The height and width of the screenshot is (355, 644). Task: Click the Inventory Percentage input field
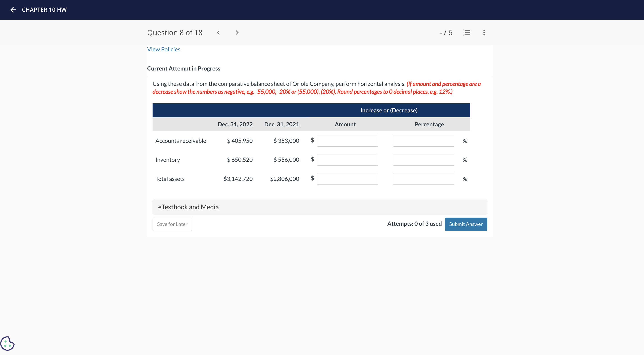point(423,160)
